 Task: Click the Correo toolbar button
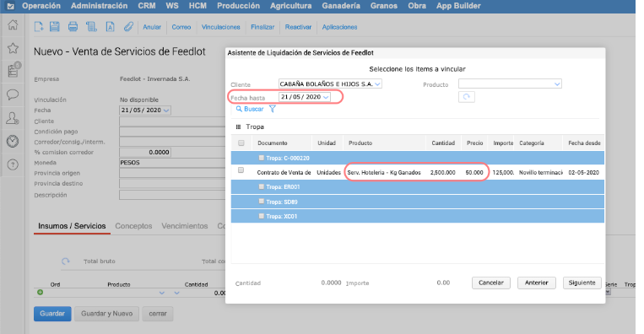(181, 27)
